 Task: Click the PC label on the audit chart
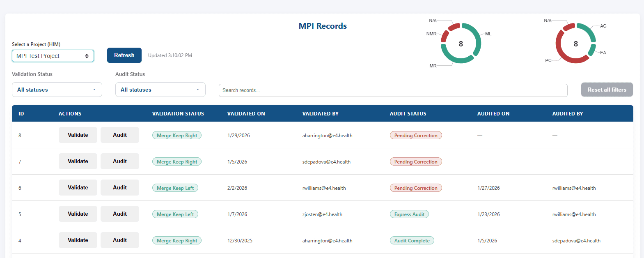(x=548, y=60)
